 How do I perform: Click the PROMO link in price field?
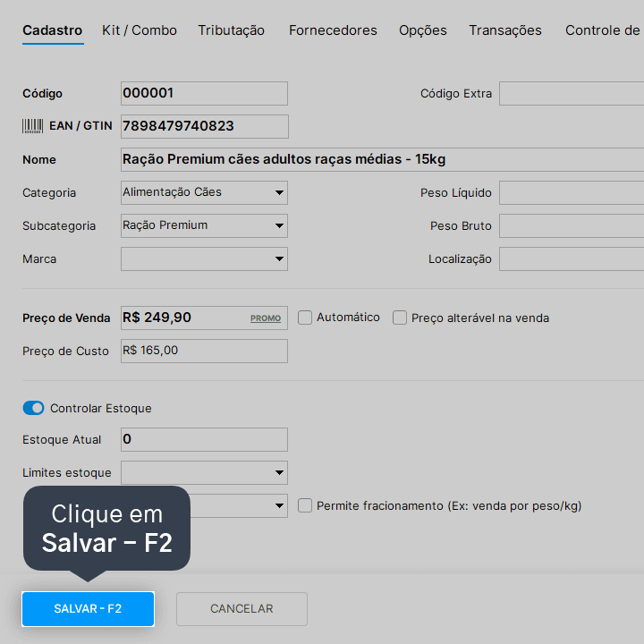tap(266, 318)
